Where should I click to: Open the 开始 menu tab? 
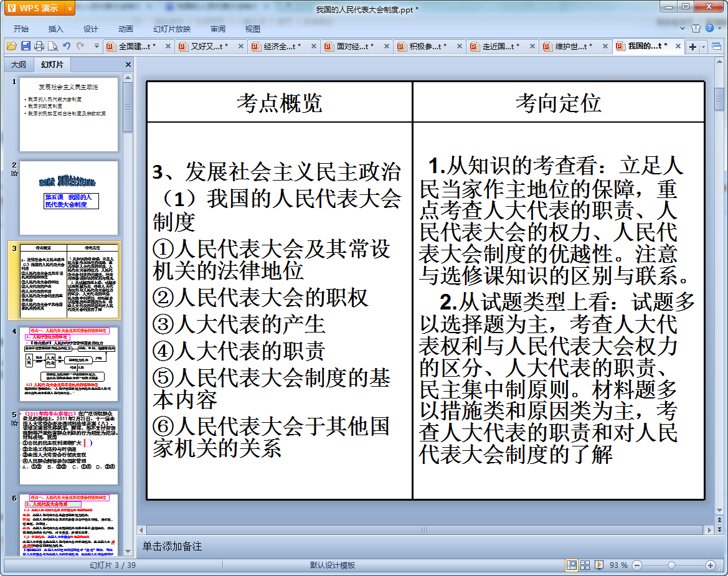[21, 29]
